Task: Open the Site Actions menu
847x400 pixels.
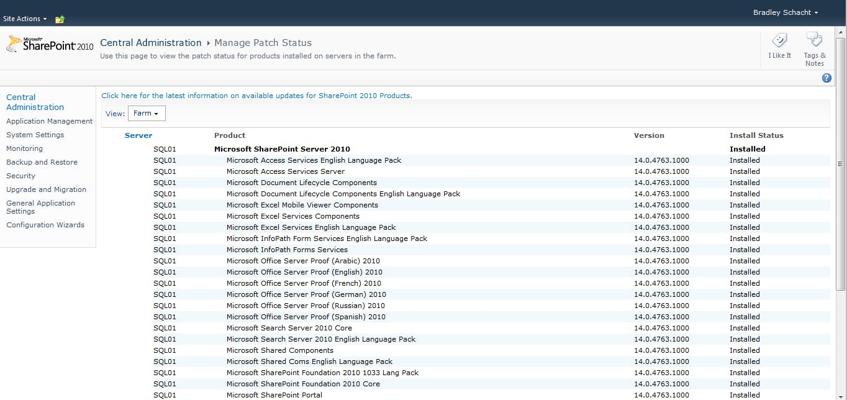Action: click(24, 19)
